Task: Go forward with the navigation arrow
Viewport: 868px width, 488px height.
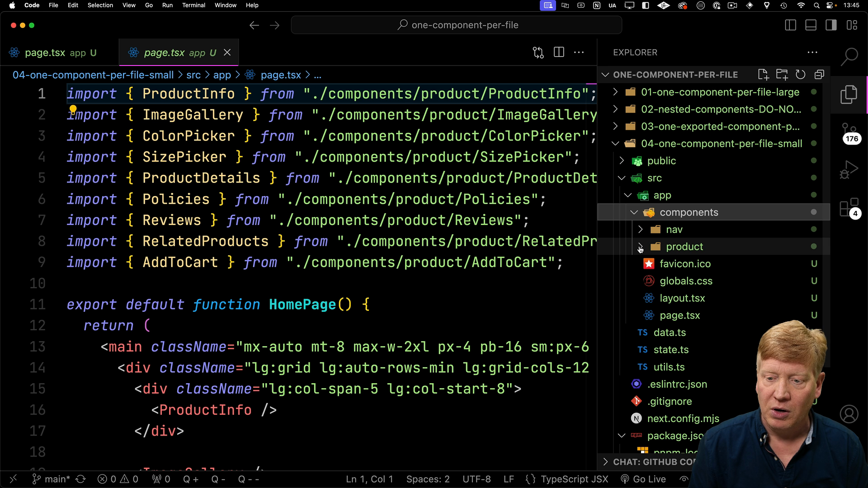Action: (x=274, y=25)
